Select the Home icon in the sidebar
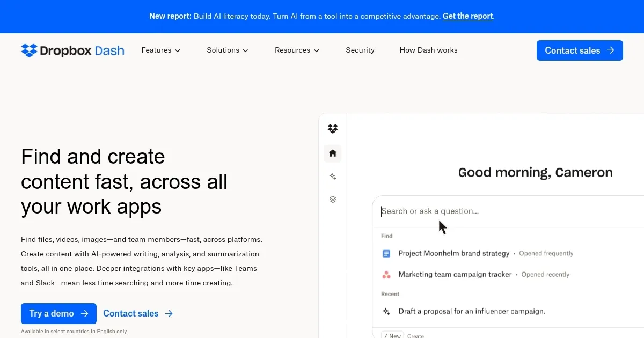This screenshot has height=338, width=644. [x=333, y=153]
